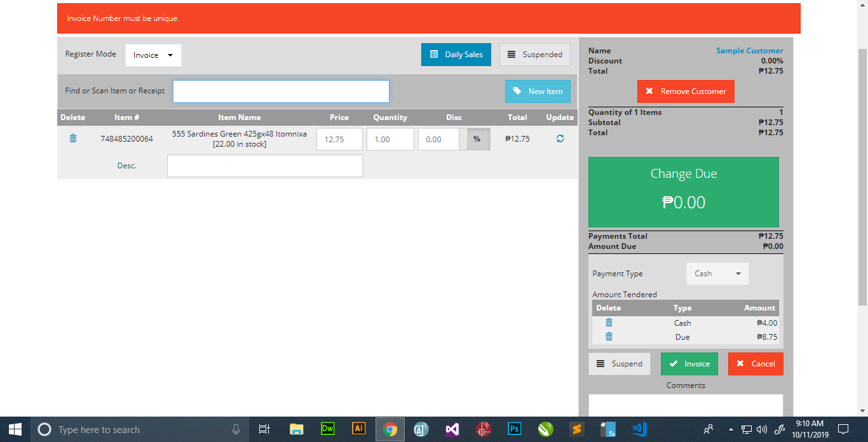Click the refresh update icon for the sardines row
Image resolution: width=868 pixels, height=442 pixels.
pos(560,138)
